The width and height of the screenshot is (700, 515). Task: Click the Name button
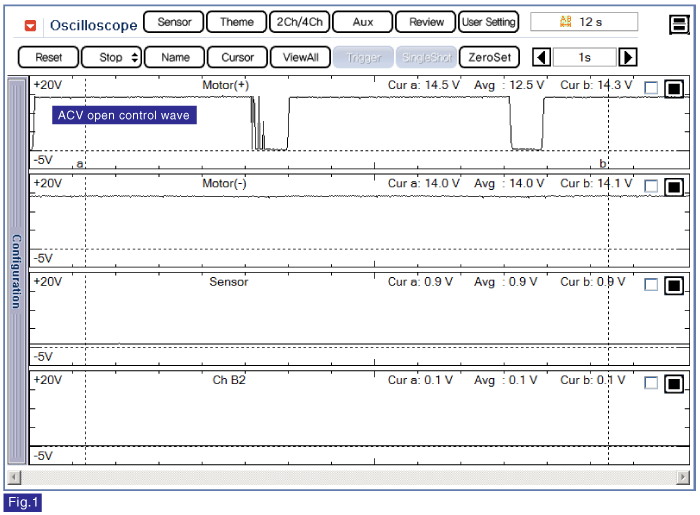tap(175, 57)
